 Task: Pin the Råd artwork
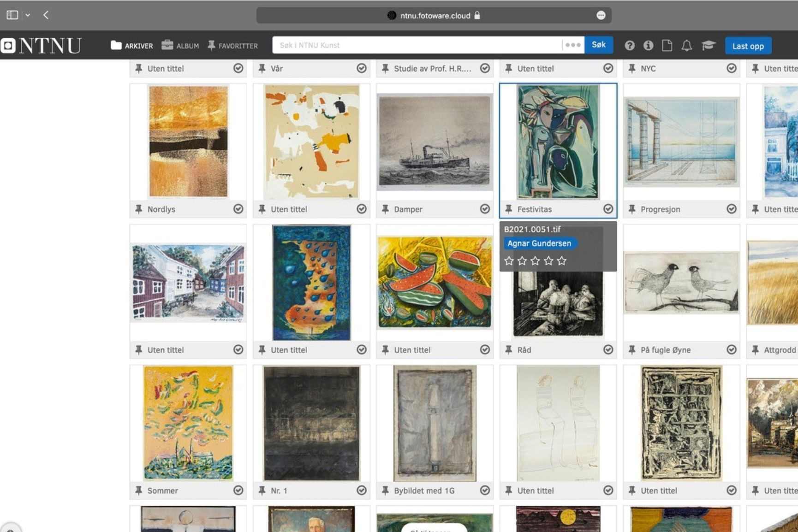(508, 350)
